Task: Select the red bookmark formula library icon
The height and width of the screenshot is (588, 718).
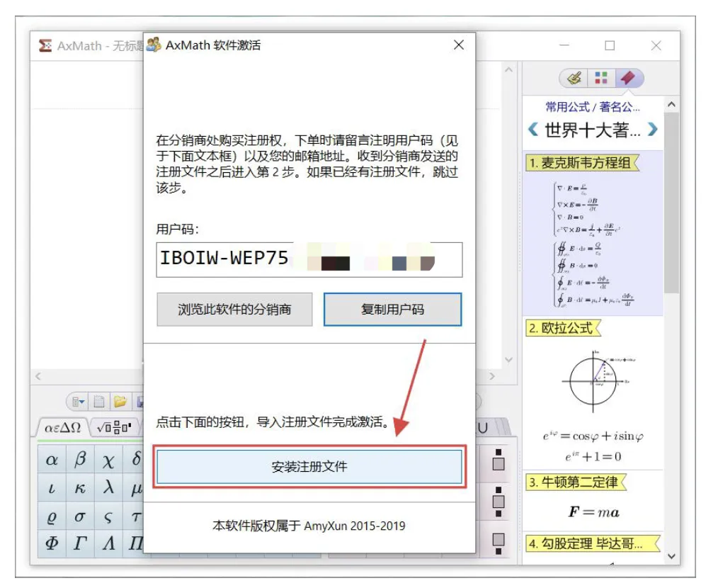Action: pyautogui.click(x=628, y=78)
